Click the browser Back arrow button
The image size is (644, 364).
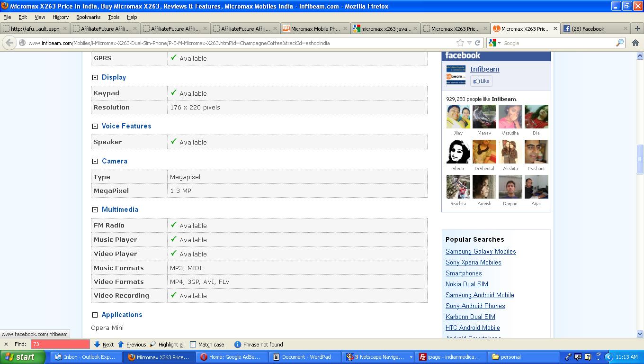[x=9, y=43]
